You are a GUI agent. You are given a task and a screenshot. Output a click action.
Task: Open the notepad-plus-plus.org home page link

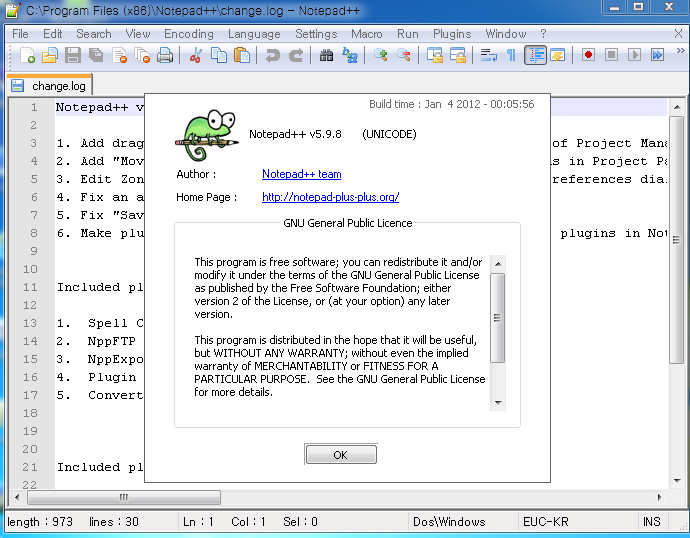coord(330,197)
